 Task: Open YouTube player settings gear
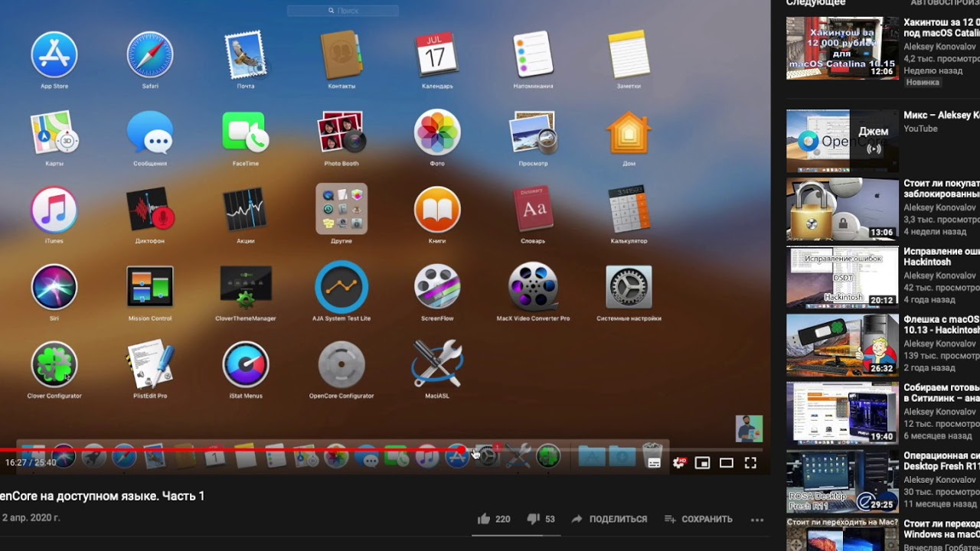(678, 462)
